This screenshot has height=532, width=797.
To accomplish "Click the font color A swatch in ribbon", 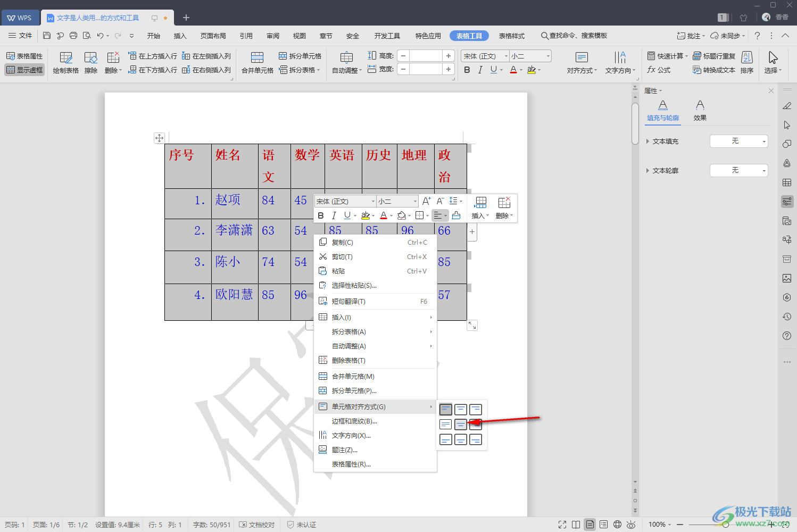I will [x=513, y=70].
